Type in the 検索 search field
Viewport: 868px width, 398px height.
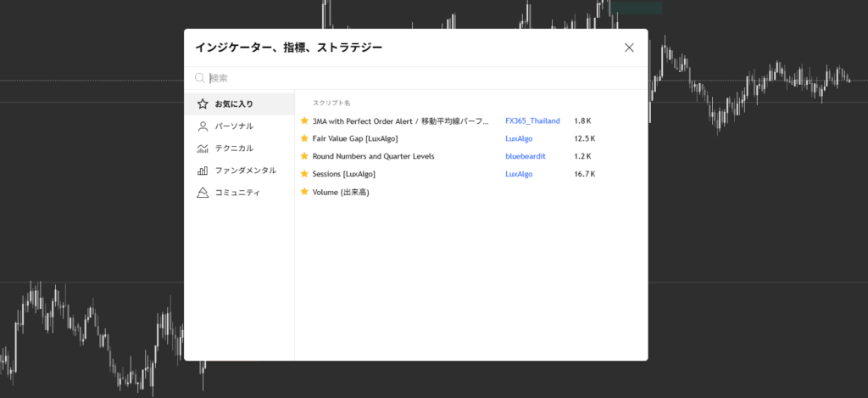415,78
